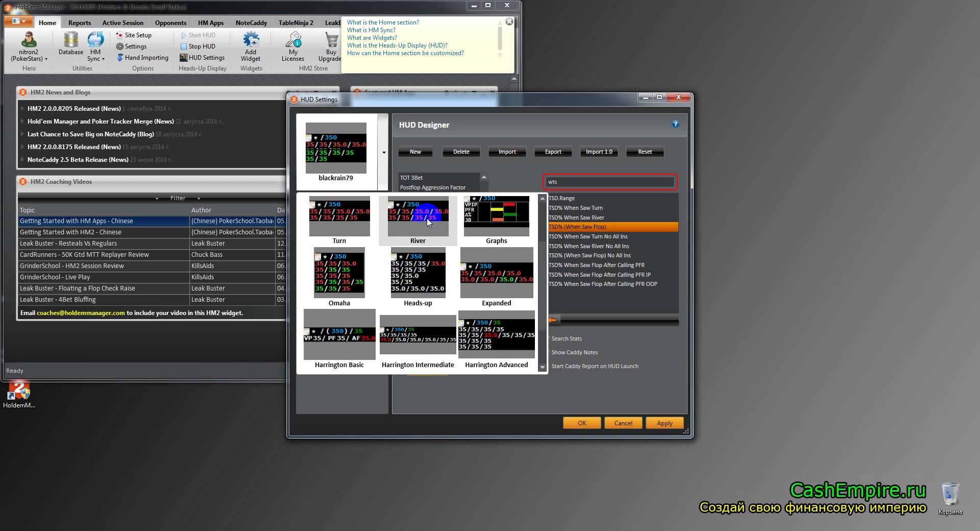Click the stat search field containing 'wts'

609,182
